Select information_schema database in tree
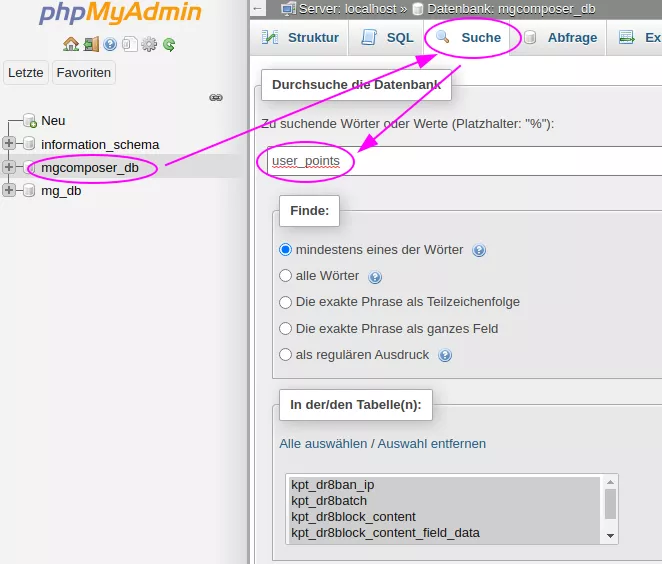The height and width of the screenshot is (564, 662). pyautogui.click(x=100, y=144)
